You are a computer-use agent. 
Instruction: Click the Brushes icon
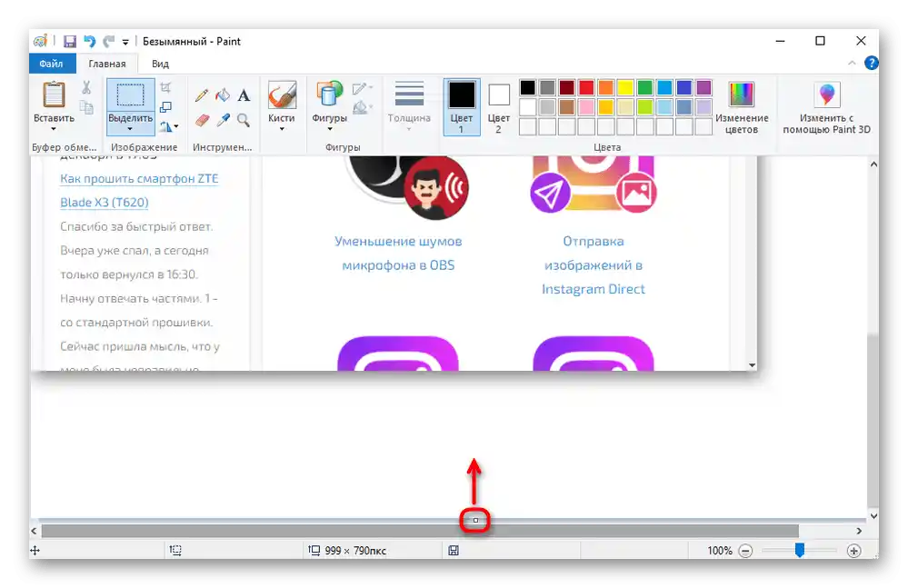click(x=282, y=95)
